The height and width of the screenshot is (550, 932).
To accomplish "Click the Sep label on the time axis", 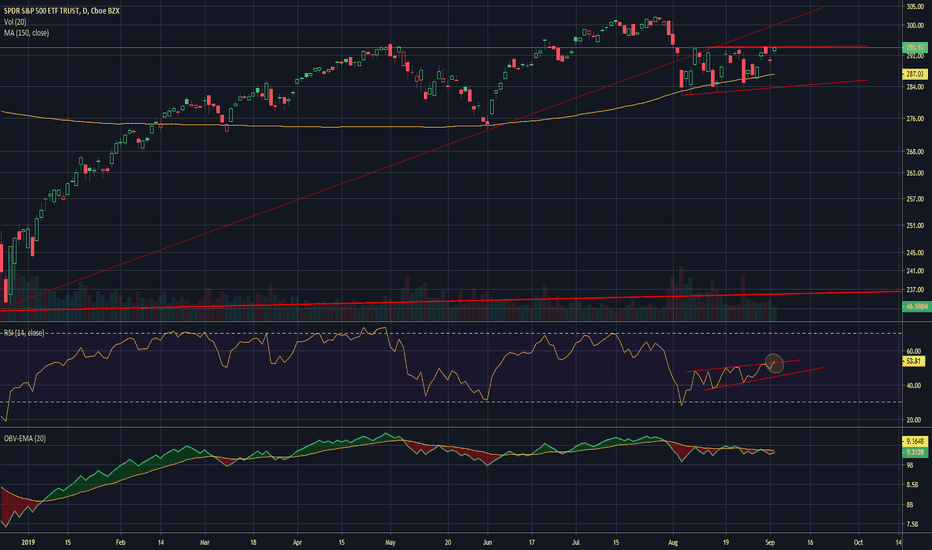I will point(770,542).
